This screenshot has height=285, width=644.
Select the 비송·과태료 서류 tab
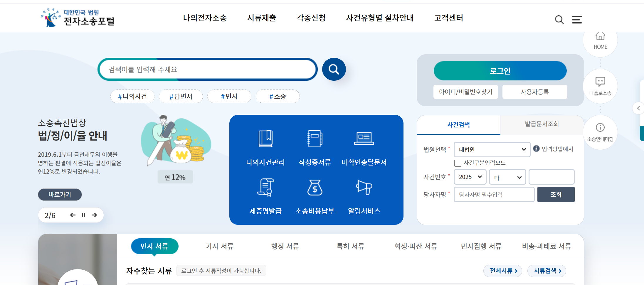tap(547, 246)
